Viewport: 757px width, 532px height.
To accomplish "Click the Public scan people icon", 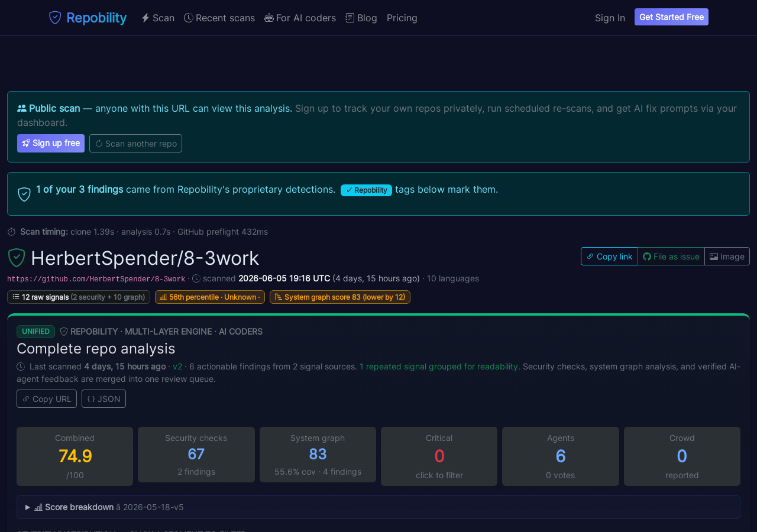I will pyautogui.click(x=22, y=108).
